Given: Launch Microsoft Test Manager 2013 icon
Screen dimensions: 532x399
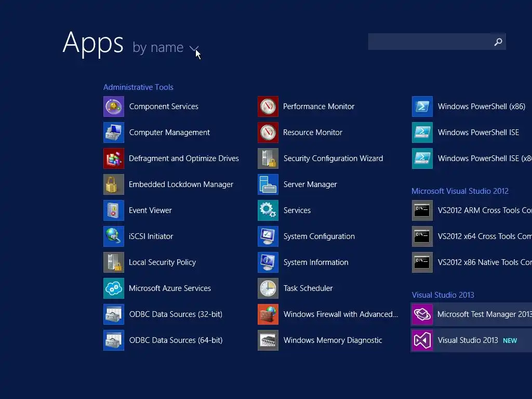Looking at the screenshot, I should point(422,314).
